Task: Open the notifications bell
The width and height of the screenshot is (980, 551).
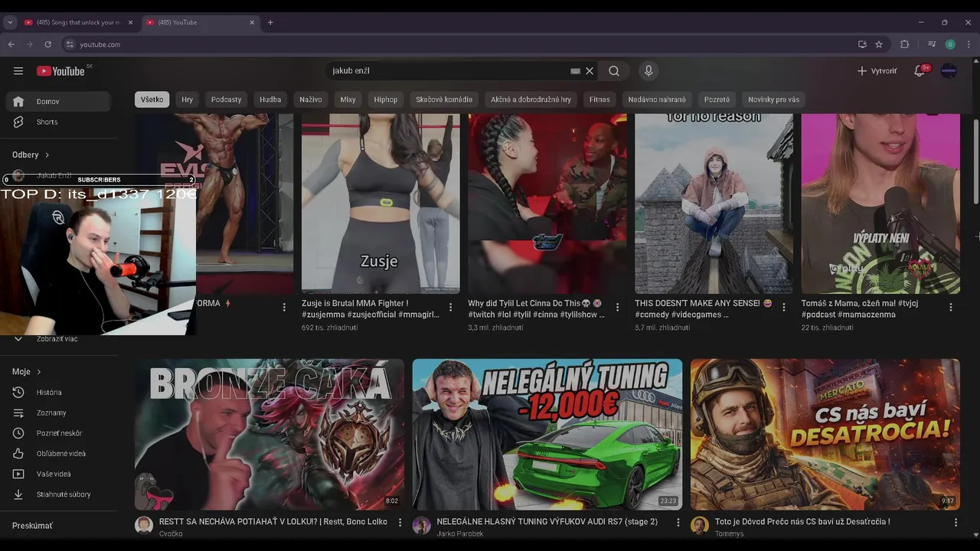Action: click(x=920, y=71)
